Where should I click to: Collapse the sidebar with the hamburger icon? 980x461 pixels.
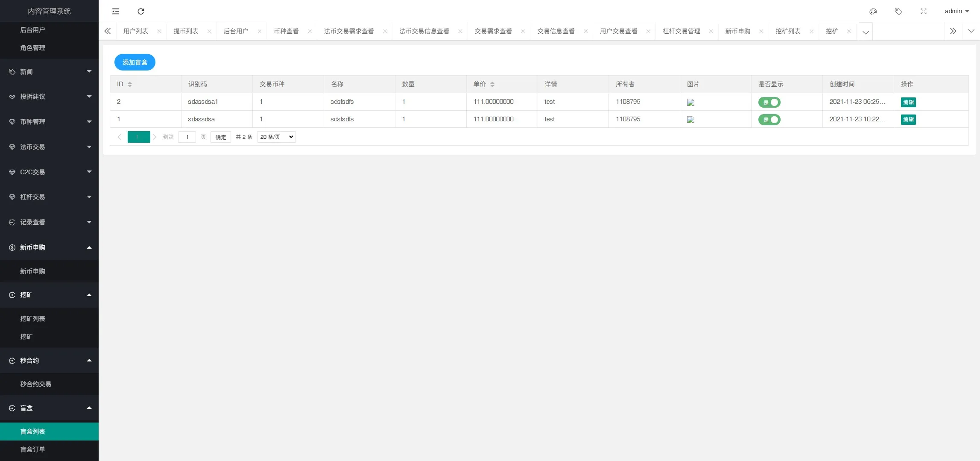115,11
